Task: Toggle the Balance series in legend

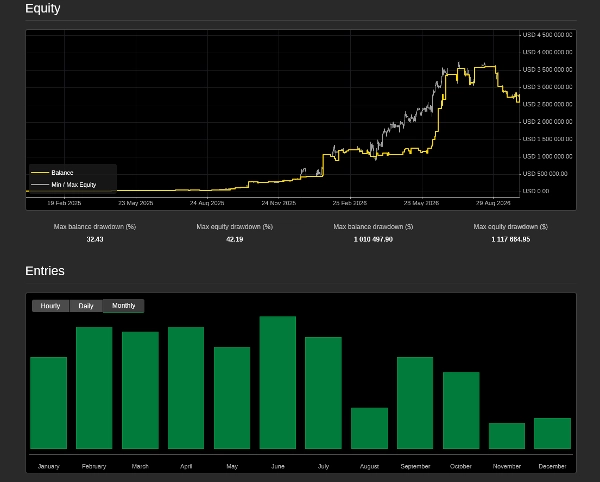Action: coord(62,173)
